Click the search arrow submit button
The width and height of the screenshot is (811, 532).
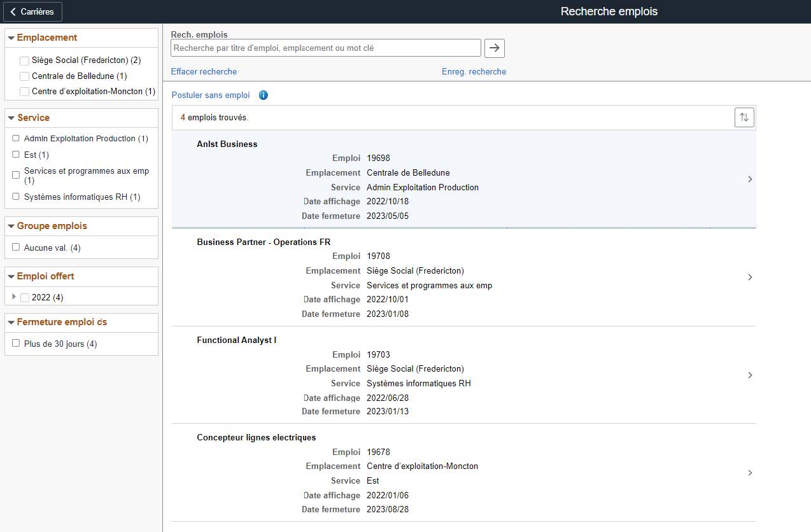pyautogui.click(x=495, y=48)
